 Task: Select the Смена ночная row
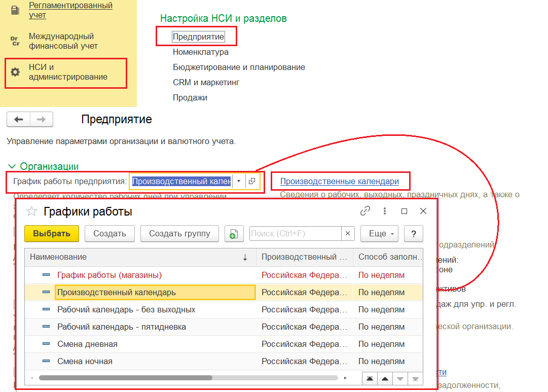224,361
